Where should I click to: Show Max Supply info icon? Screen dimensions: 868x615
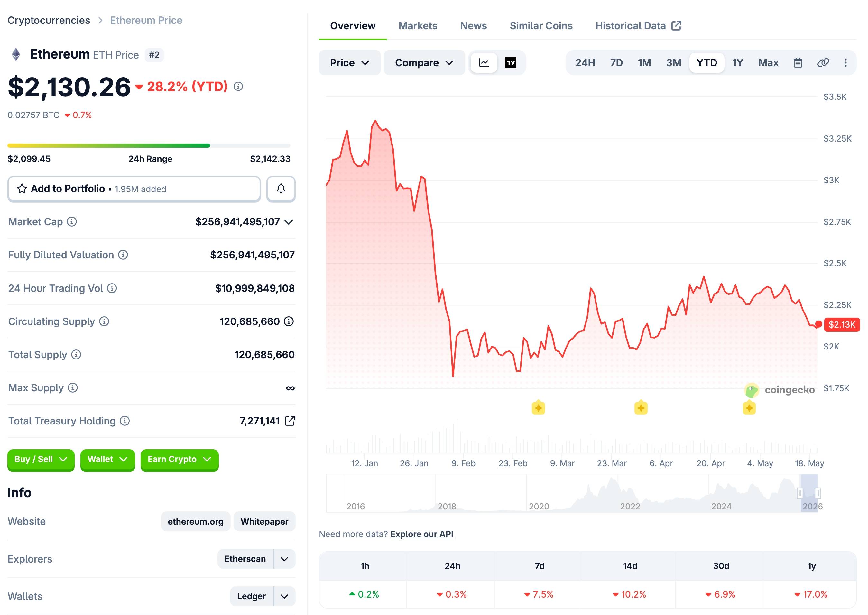(x=73, y=388)
